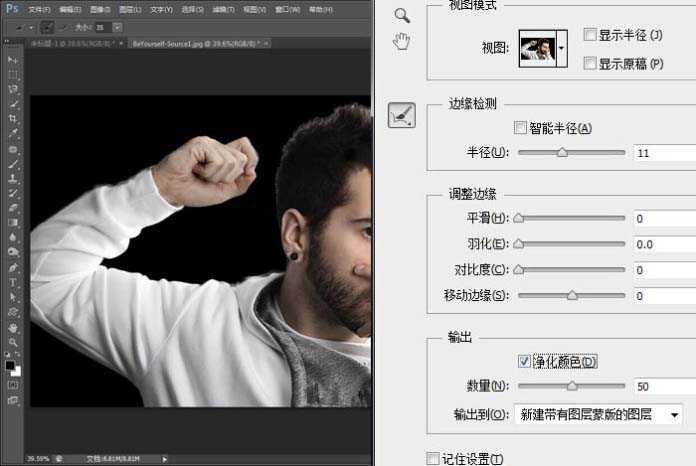Open the 文件 menu
The image size is (696, 466).
coord(39,9)
